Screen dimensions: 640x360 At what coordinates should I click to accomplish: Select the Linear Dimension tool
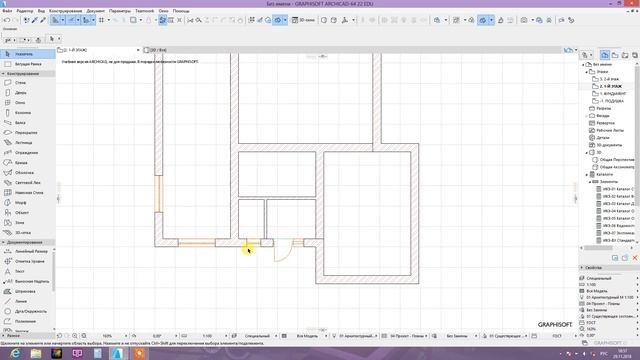pyautogui.click(x=26, y=251)
